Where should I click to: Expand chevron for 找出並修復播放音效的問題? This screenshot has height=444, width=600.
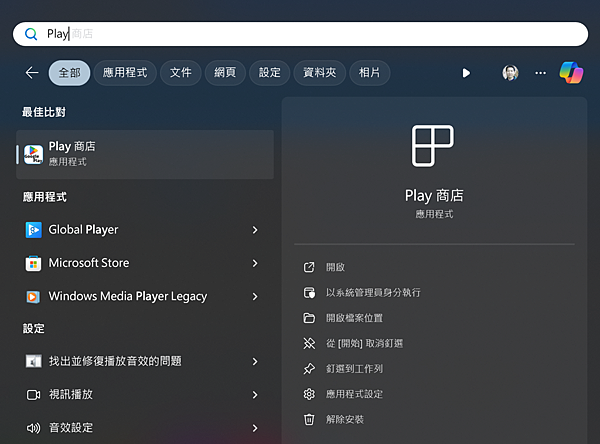(255, 361)
